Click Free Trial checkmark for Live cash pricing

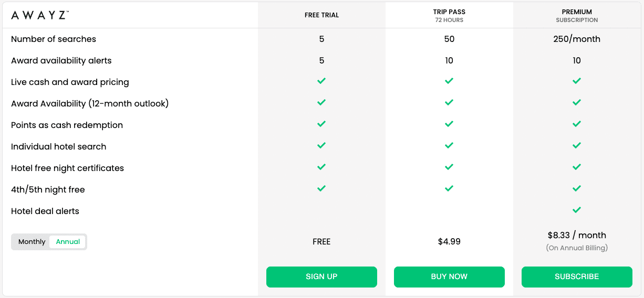pos(321,81)
